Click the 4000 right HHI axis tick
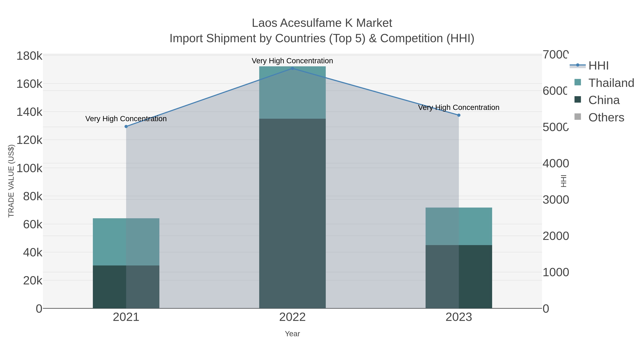Screen dimensions: 644x362 coord(556,163)
